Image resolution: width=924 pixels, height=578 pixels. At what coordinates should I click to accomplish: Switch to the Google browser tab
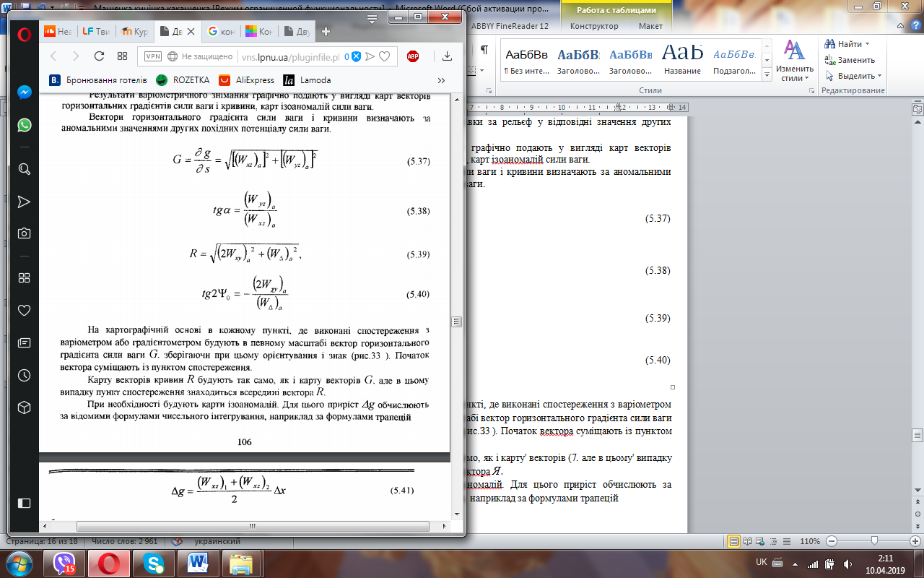[220, 31]
